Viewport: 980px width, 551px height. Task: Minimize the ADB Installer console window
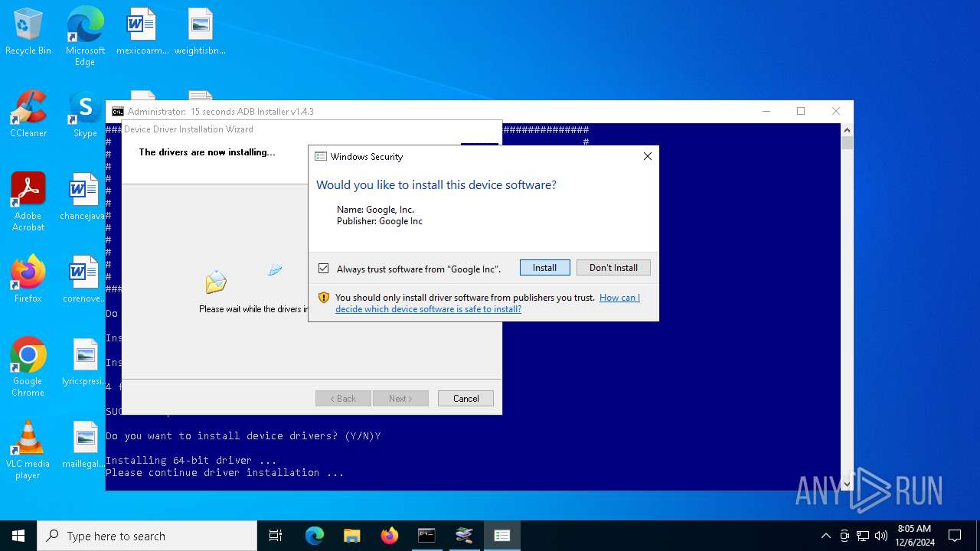pyautogui.click(x=766, y=112)
